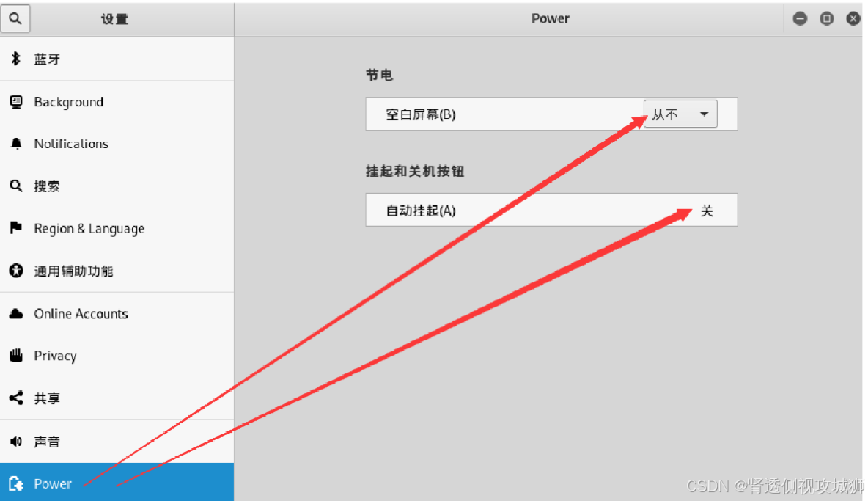The width and height of the screenshot is (868, 501).
Task: Click the Privacy hand icon
Action: (16, 356)
